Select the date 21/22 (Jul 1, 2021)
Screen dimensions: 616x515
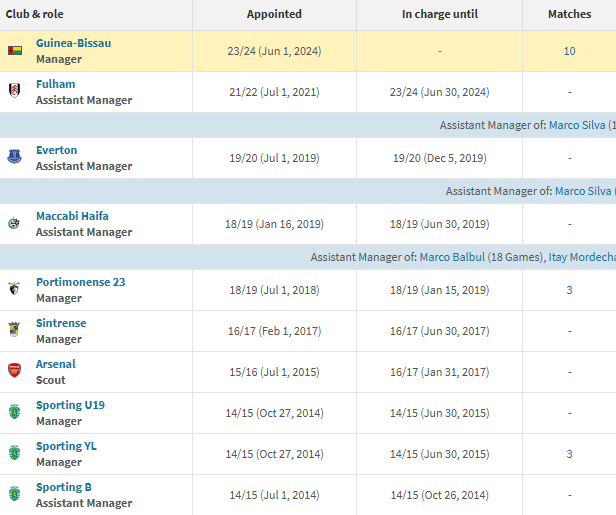pos(274,92)
